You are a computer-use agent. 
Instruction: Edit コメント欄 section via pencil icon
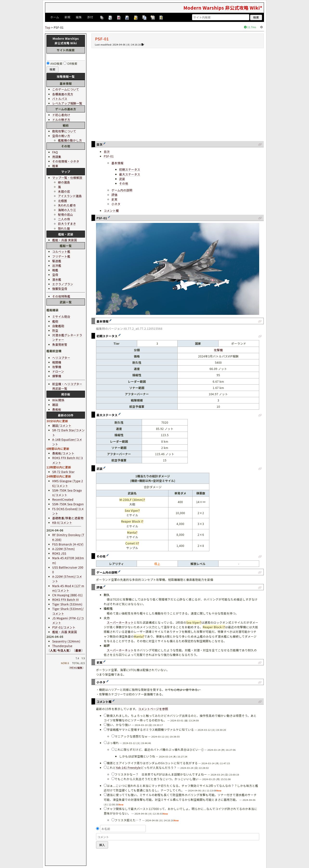113,701
